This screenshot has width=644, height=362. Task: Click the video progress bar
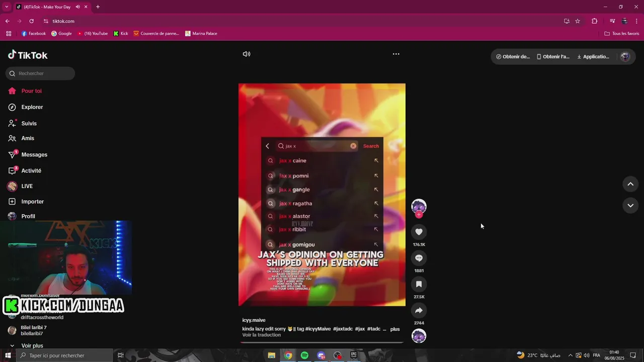pyautogui.click(x=322, y=342)
